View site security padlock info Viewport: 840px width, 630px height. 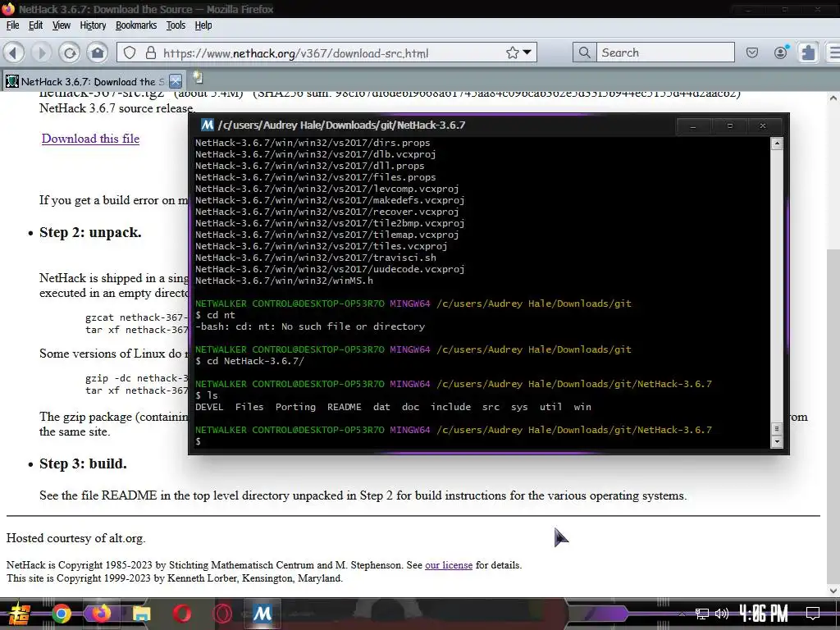[151, 52]
